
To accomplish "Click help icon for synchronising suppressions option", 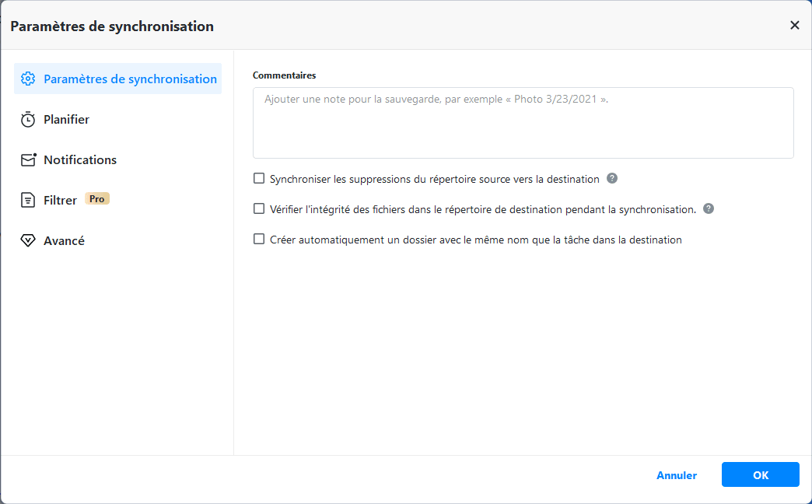I will [612, 179].
